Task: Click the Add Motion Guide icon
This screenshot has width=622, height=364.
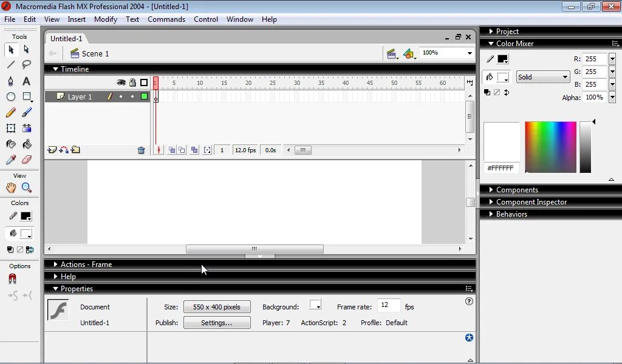Action: [63, 150]
